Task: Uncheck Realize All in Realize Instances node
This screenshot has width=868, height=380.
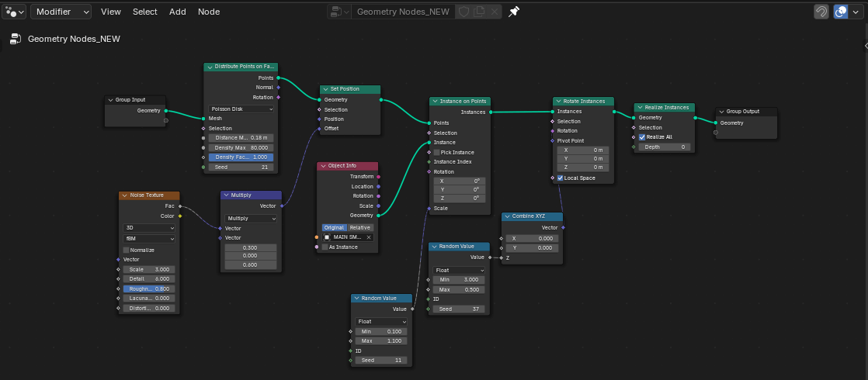Action: click(642, 137)
